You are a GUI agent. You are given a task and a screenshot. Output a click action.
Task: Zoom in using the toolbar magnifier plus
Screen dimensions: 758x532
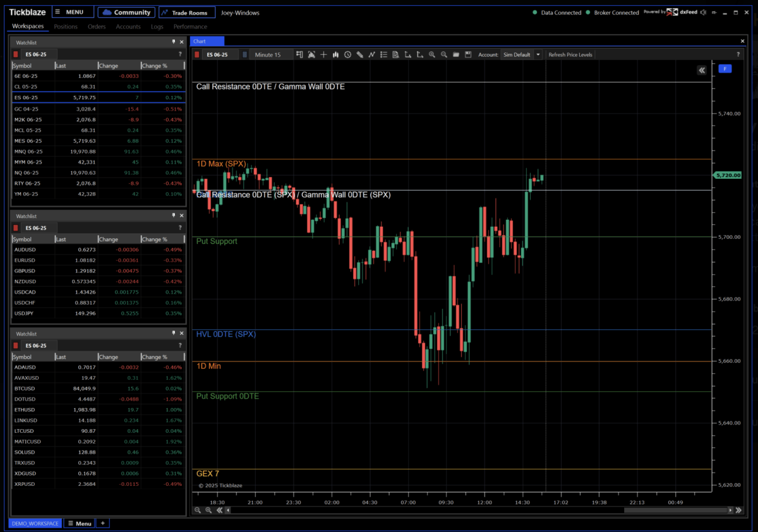pyautogui.click(x=432, y=55)
